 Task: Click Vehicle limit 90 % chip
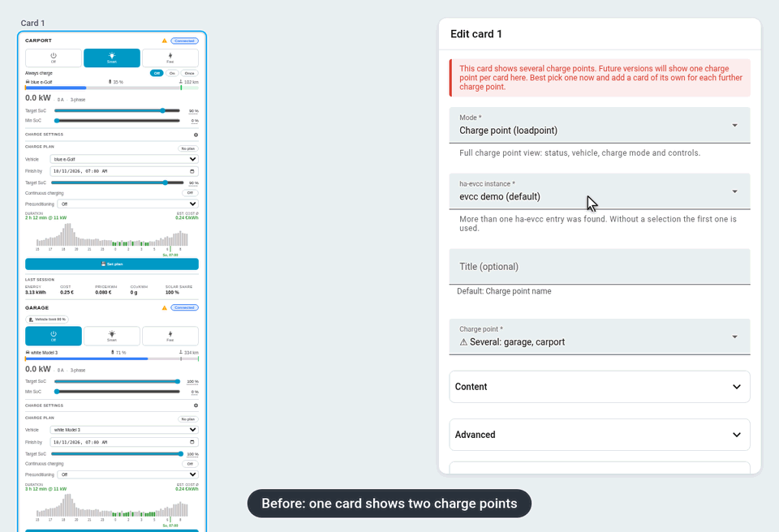tap(47, 320)
